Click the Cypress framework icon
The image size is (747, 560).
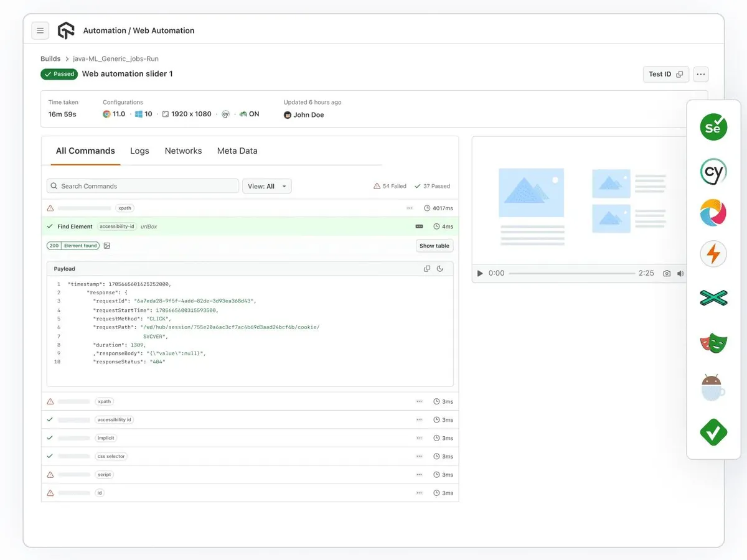pyautogui.click(x=713, y=171)
